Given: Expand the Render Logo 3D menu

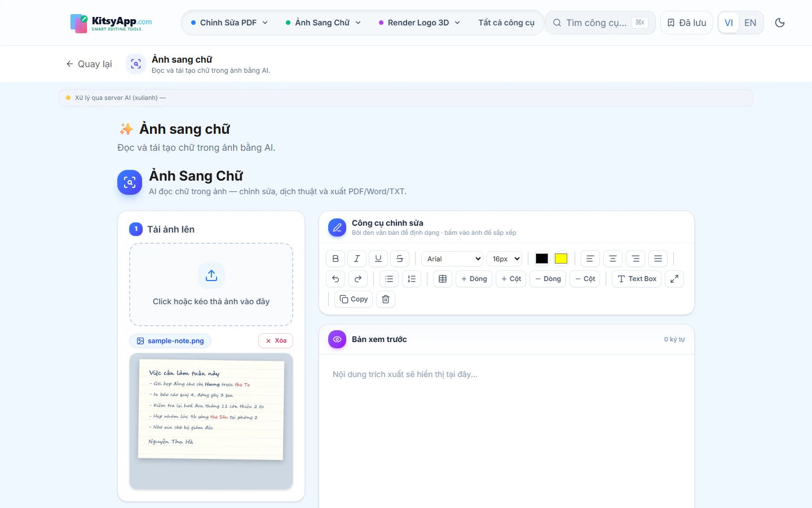Looking at the screenshot, I should (x=420, y=23).
